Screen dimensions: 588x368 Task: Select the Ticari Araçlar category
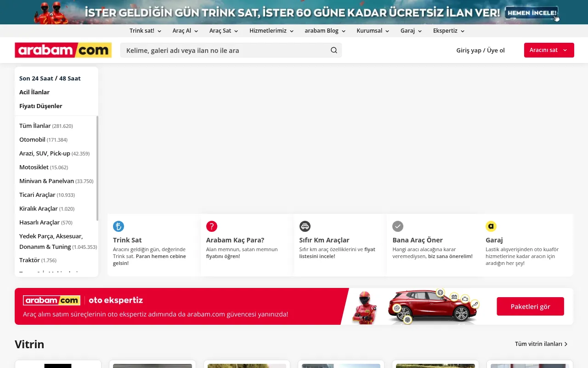[x=47, y=195]
